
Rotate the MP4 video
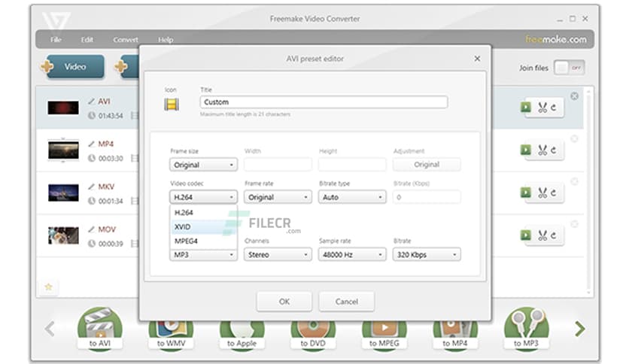click(554, 150)
